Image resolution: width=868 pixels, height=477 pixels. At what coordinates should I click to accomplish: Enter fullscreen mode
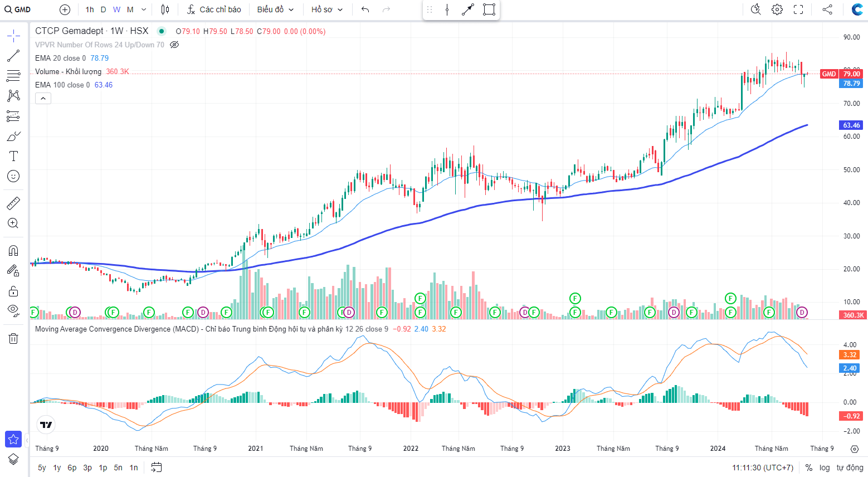(x=798, y=9)
